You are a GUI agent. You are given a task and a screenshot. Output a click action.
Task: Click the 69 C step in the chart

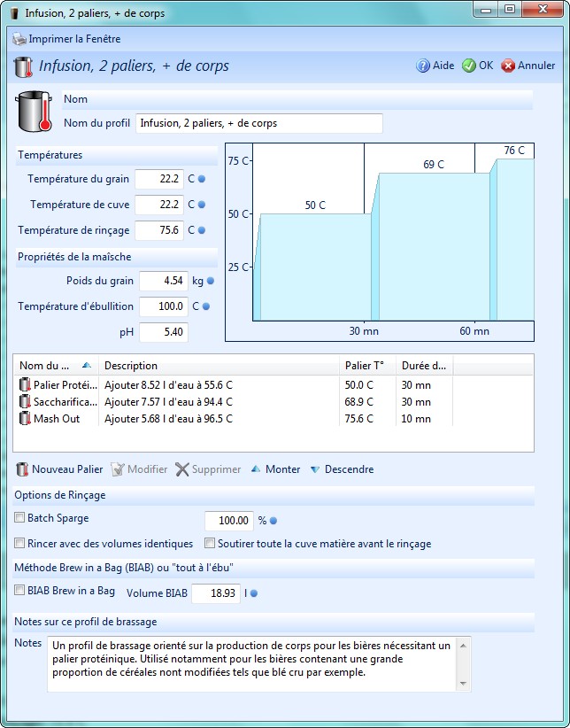pos(434,245)
